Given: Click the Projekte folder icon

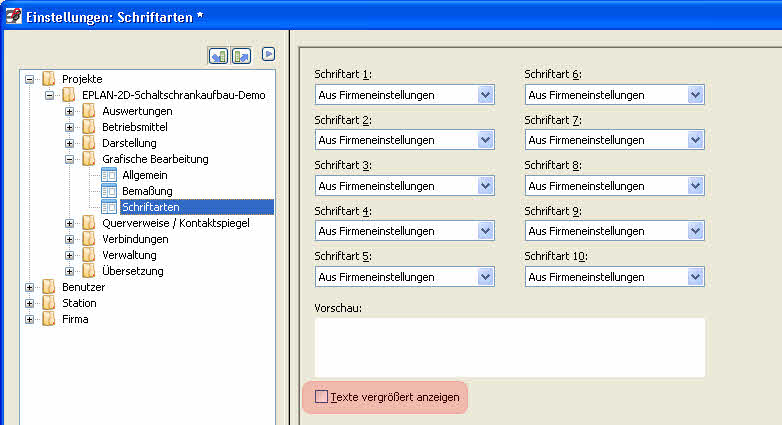Looking at the screenshot, I should point(50,79).
